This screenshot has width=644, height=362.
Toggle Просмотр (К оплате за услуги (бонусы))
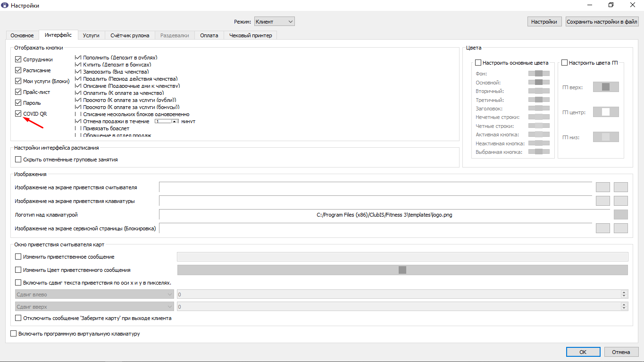pyautogui.click(x=78, y=107)
